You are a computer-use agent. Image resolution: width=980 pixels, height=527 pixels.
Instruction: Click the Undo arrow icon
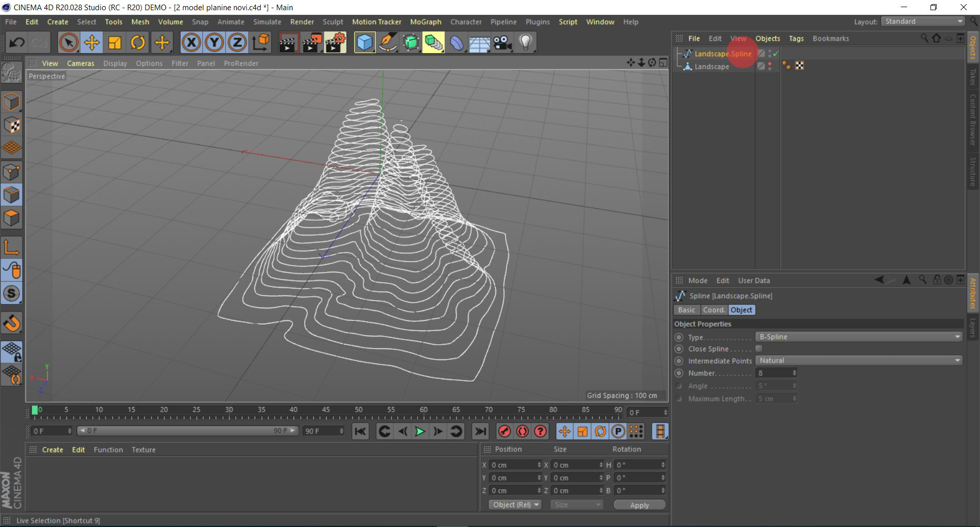(x=17, y=43)
